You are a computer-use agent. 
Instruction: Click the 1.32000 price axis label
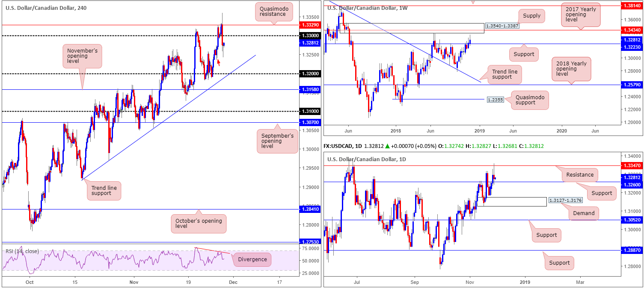coord(310,74)
